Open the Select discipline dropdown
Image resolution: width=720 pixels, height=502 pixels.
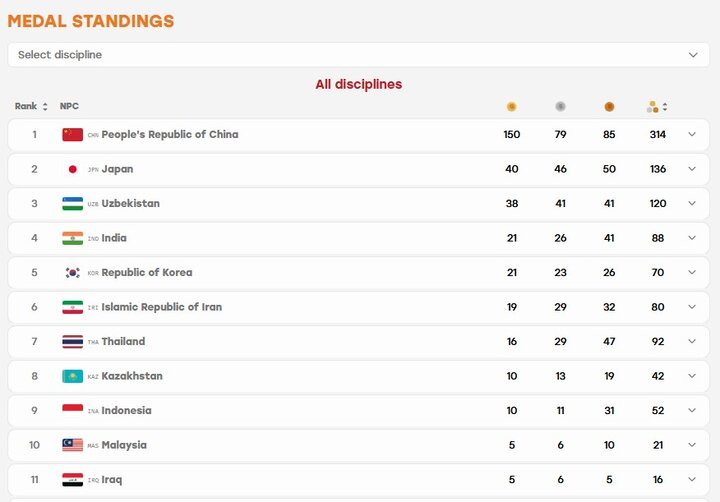[x=358, y=55]
